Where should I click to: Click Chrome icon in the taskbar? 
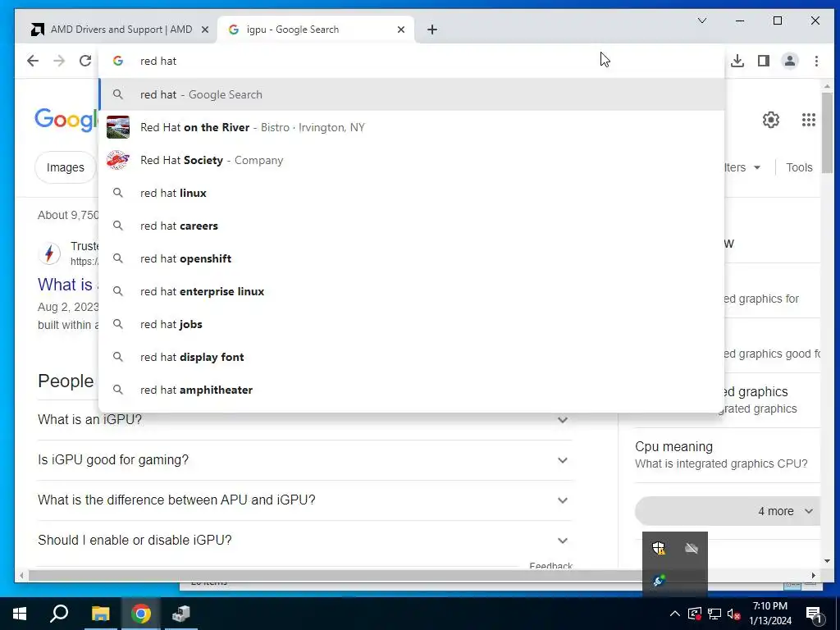coord(140,614)
